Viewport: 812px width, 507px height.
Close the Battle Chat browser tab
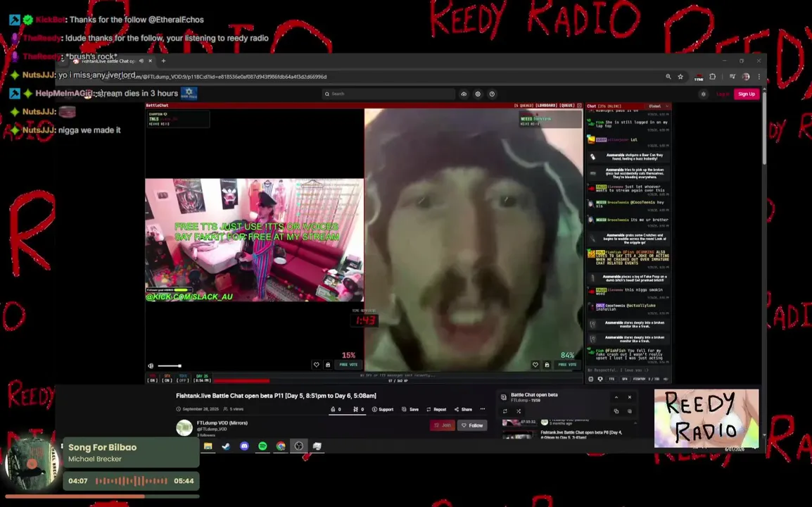tap(150, 61)
